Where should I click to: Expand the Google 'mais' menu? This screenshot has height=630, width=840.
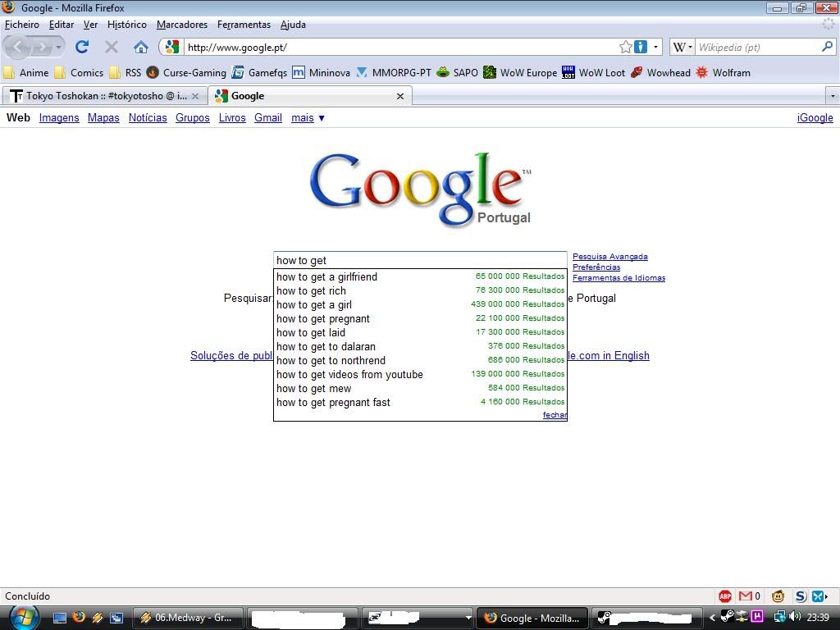308,118
